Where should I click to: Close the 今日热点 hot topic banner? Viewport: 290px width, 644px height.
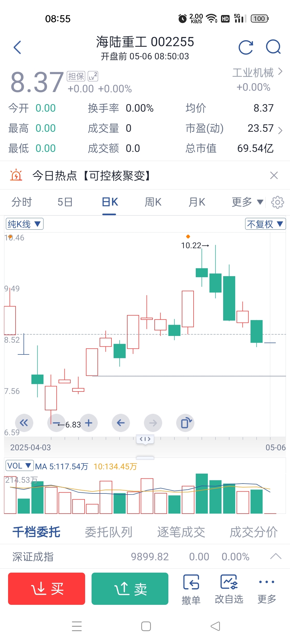point(274,175)
